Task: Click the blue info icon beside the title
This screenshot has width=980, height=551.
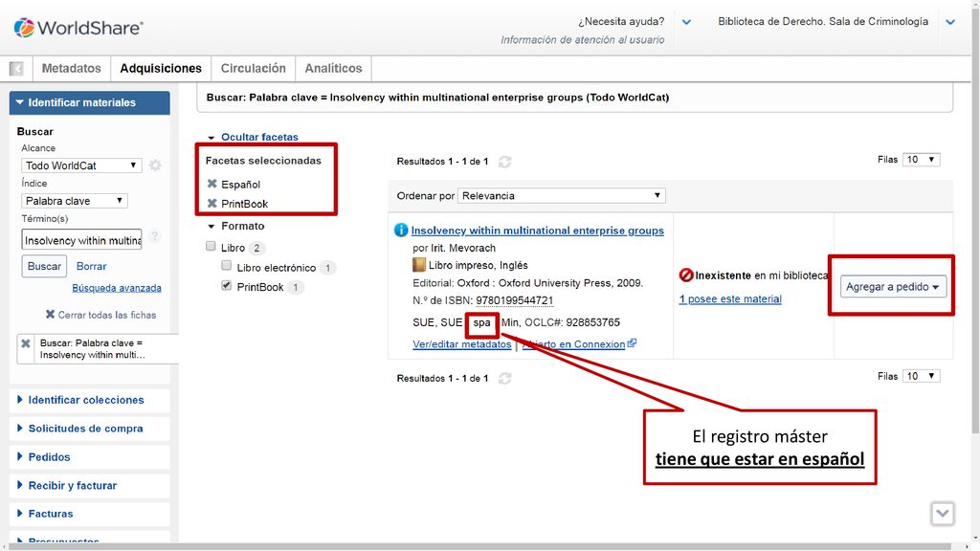Action: (401, 230)
